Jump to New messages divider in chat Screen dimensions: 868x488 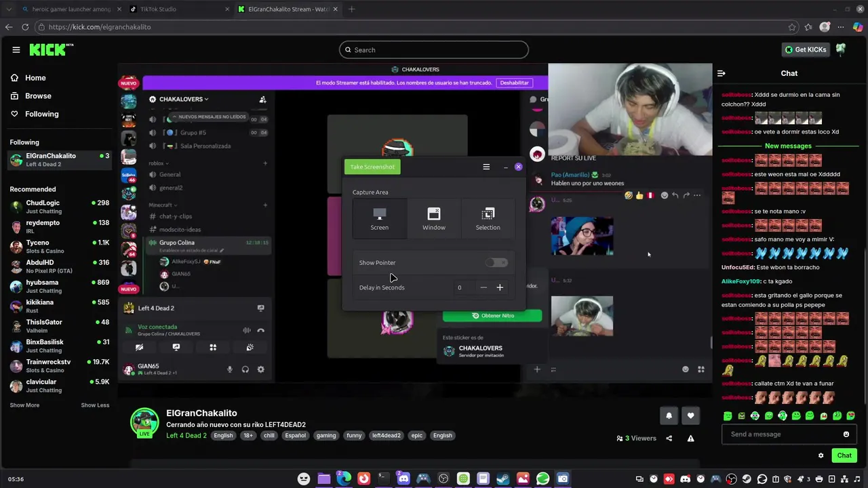[788, 146]
